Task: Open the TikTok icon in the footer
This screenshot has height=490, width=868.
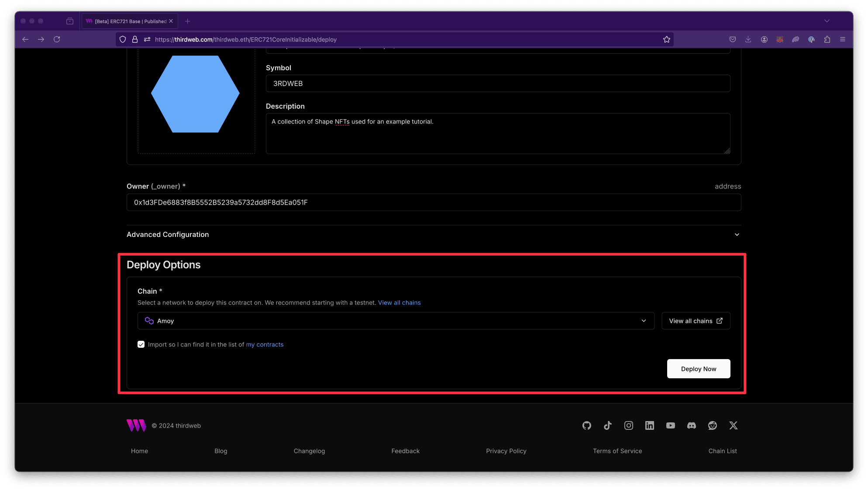Action: 607,425
